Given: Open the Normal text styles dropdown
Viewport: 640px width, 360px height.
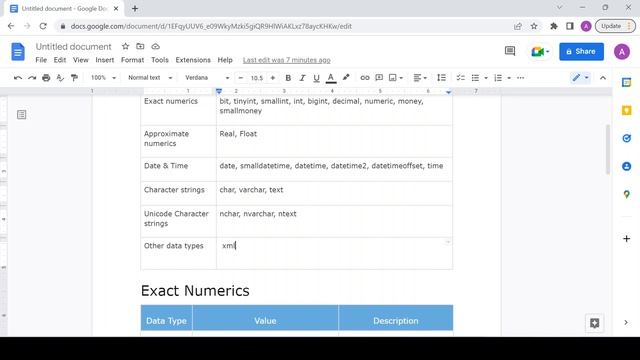Looking at the screenshot, I should tap(150, 78).
